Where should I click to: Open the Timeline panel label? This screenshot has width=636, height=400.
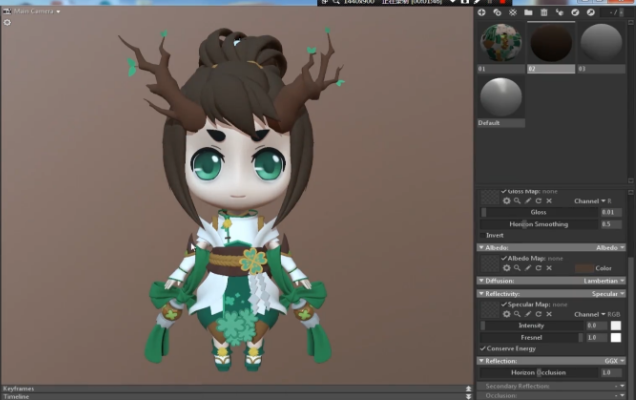click(16, 396)
